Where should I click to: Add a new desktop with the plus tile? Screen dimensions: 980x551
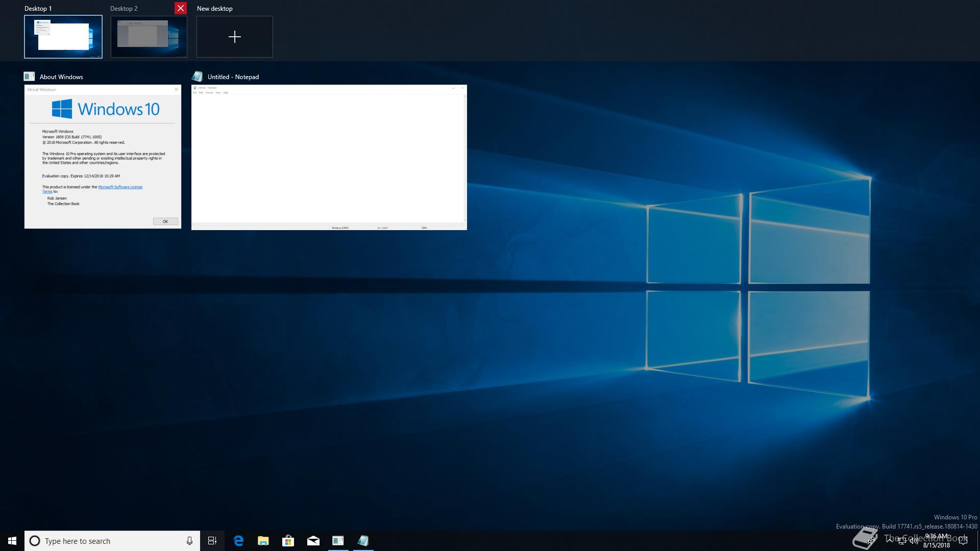click(x=235, y=37)
